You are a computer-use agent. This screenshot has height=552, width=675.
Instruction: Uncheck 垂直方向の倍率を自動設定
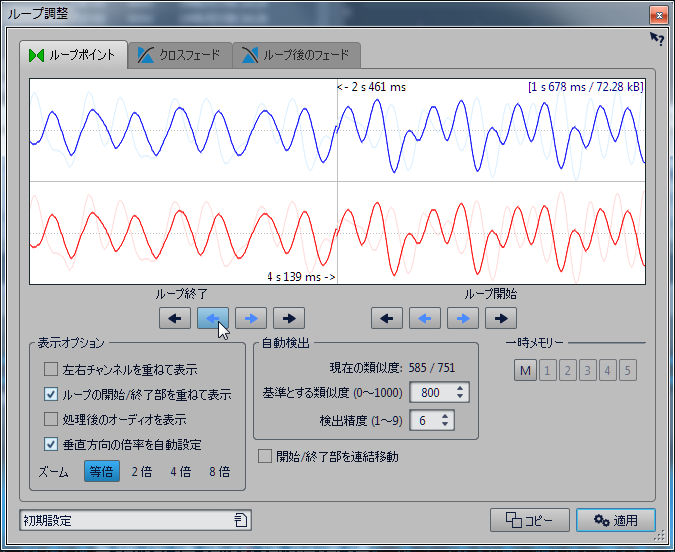[x=51, y=444]
